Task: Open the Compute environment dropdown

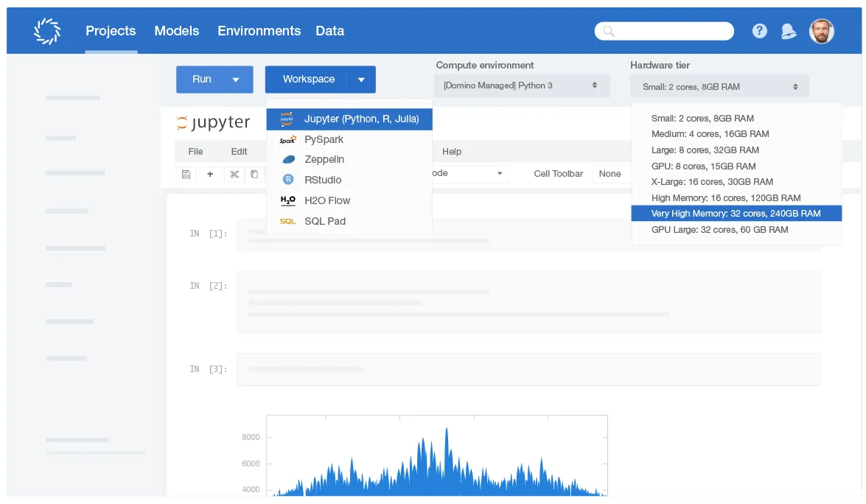Action: tap(521, 85)
